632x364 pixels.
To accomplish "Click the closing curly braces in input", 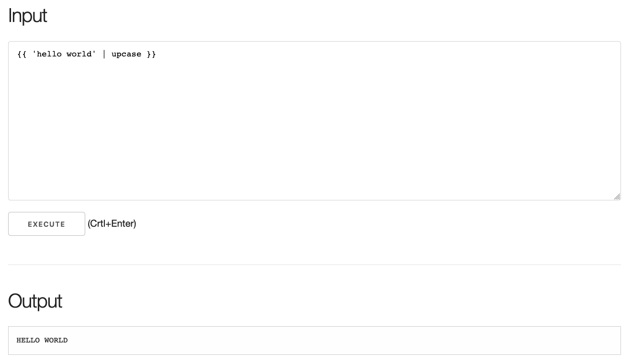I will (151, 54).
